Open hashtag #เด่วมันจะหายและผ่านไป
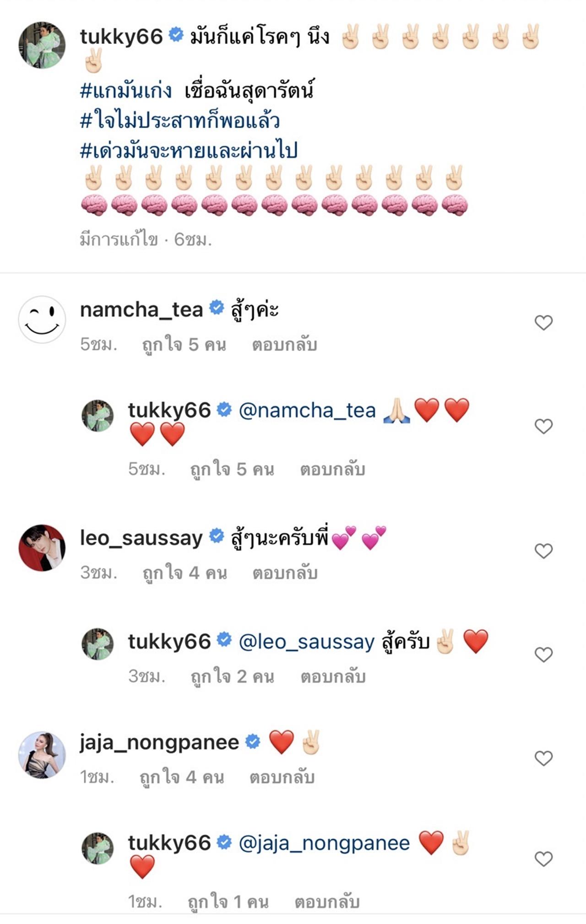The height and width of the screenshot is (924, 586). [x=189, y=151]
